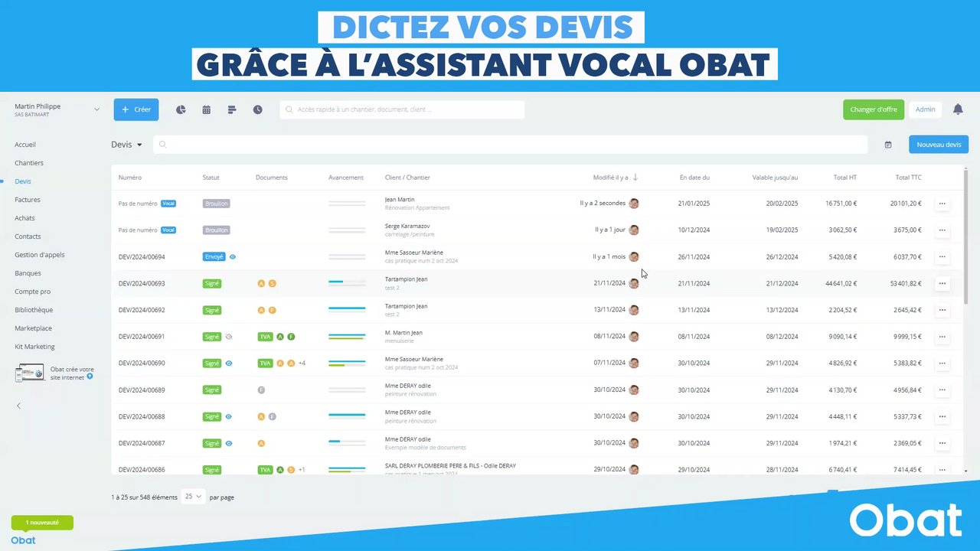Click the user avatar in Jean Martin's row

pyautogui.click(x=634, y=204)
